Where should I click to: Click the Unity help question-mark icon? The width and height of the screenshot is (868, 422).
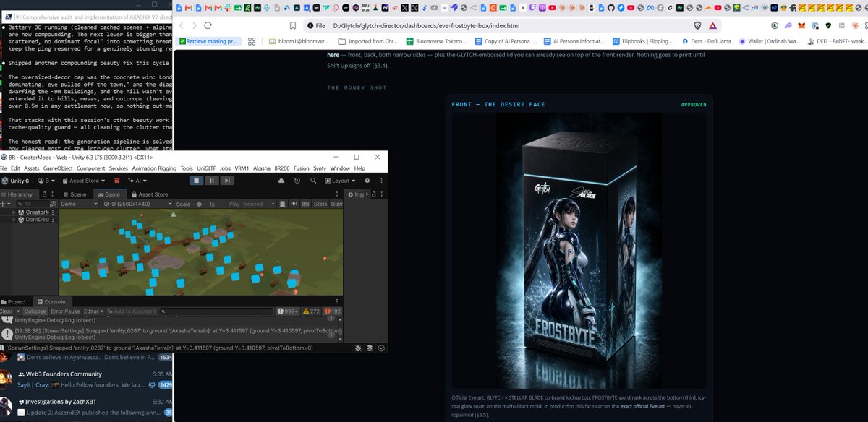tap(367, 181)
